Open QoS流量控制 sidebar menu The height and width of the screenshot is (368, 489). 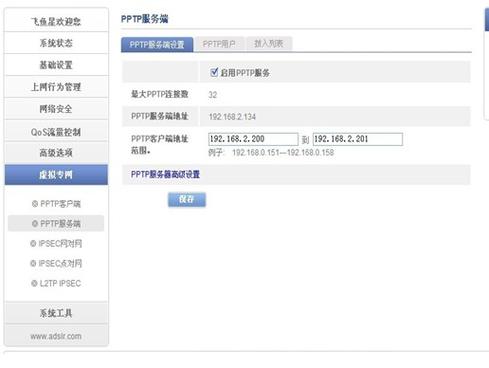point(56,132)
